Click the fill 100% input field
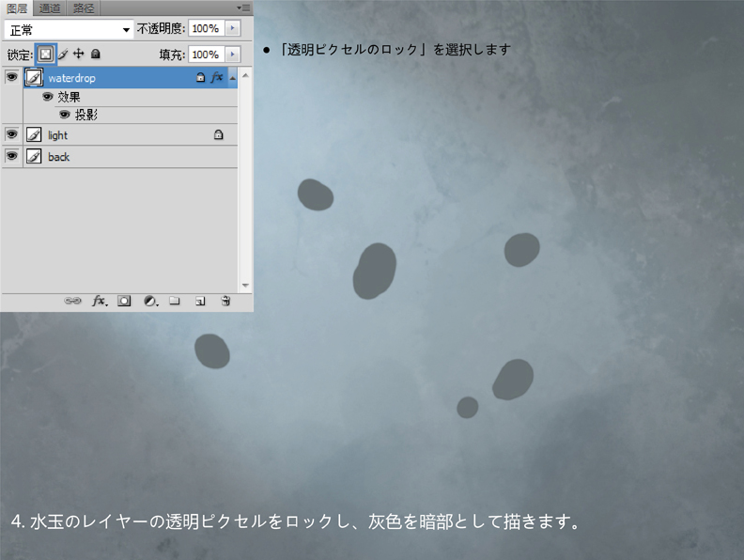The image size is (744, 560). point(207,54)
